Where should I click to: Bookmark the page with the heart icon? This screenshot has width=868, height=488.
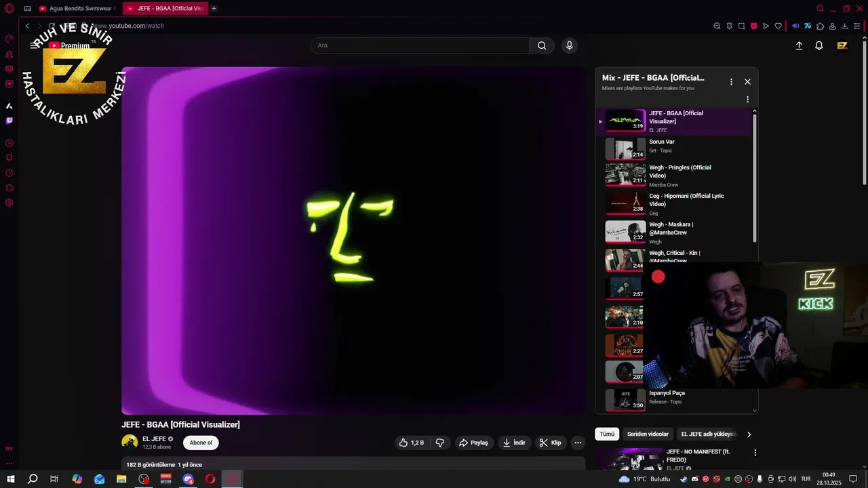tap(778, 26)
